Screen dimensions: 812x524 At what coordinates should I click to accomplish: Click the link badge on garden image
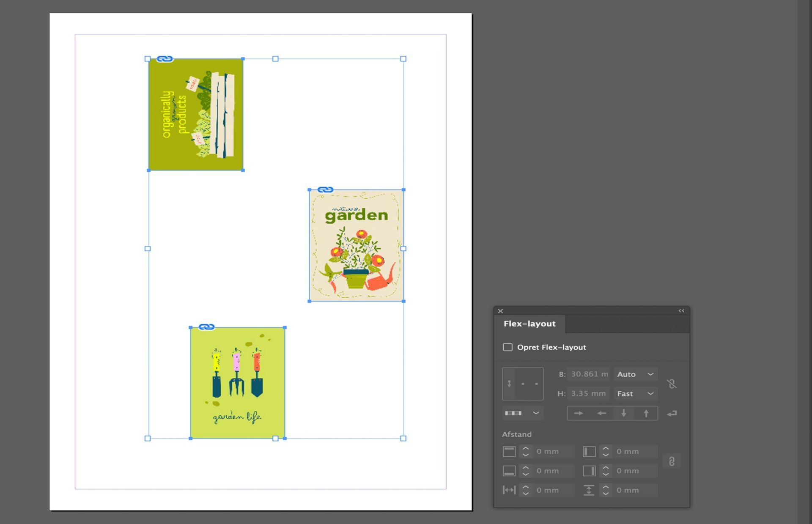(x=325, y=190)
